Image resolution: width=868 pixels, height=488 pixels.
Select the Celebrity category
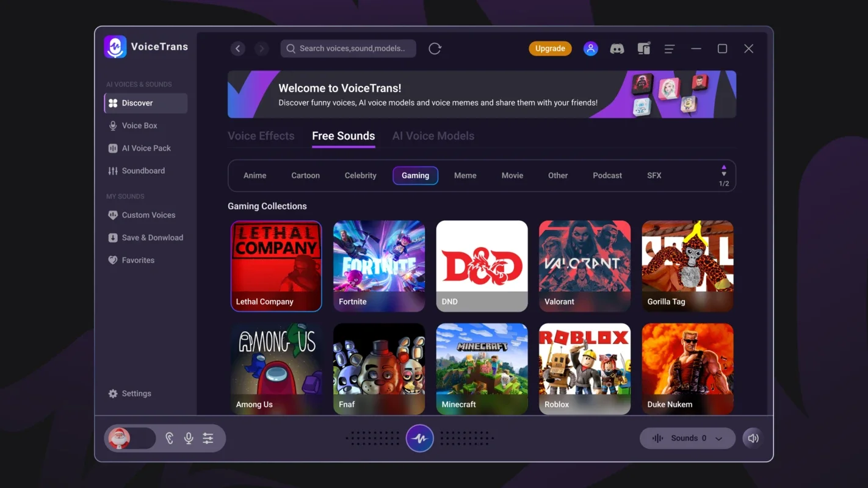(360, 176)
